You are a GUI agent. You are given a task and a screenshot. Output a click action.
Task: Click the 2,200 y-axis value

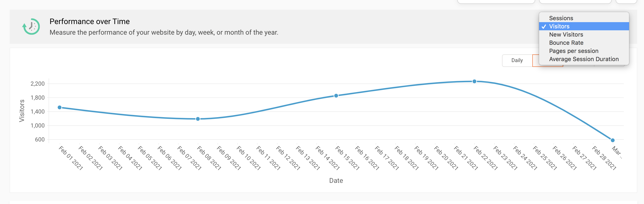click(x=38, y=84)
